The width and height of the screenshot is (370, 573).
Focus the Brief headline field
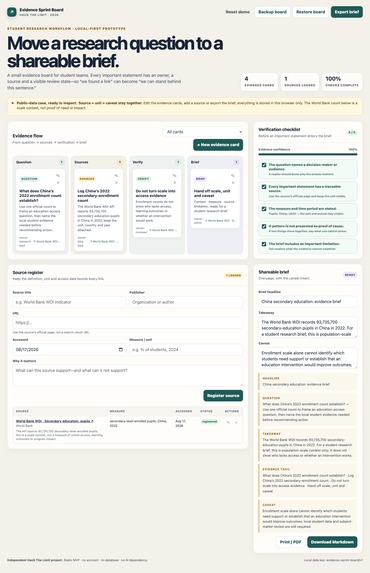point(308,302)
